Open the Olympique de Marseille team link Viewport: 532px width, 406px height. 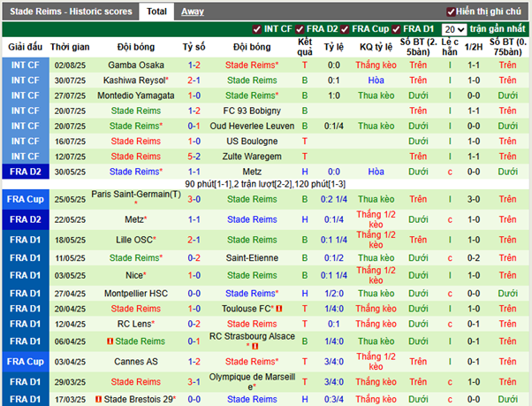tap(252, 381)
